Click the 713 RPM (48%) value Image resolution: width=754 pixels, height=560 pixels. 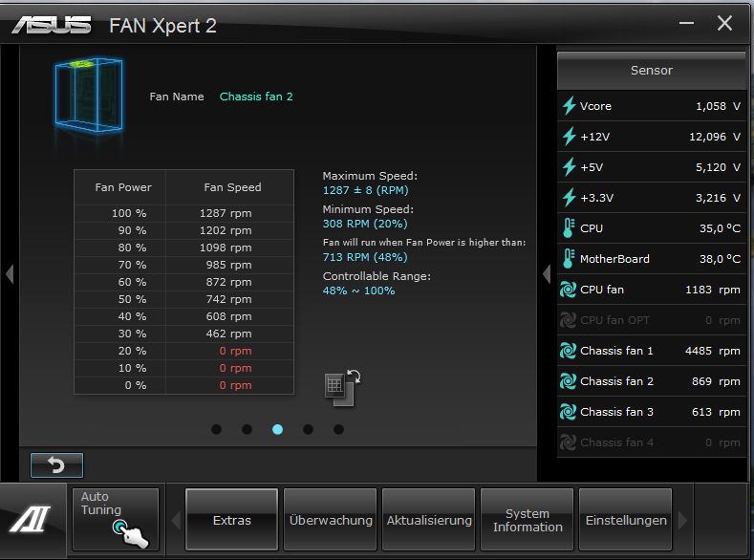(365, 257)
